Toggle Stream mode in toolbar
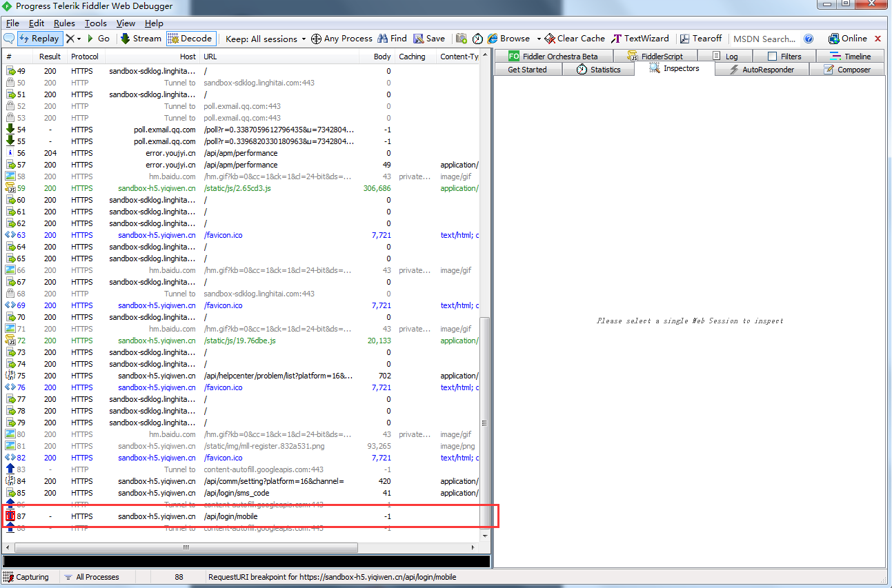The image size is (892, 588). click(x=141, y=39)
